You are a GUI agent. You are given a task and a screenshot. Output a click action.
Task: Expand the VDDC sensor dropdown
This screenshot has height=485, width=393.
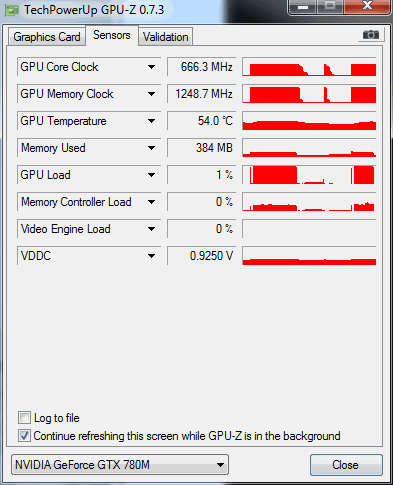(x=152, y=256)
